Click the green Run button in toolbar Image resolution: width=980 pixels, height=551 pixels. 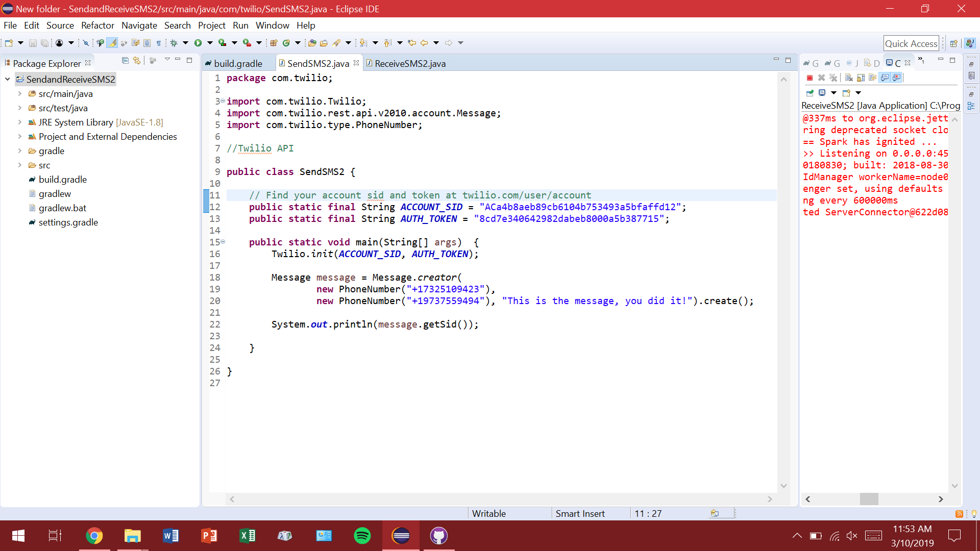click(x=198, y=43)
